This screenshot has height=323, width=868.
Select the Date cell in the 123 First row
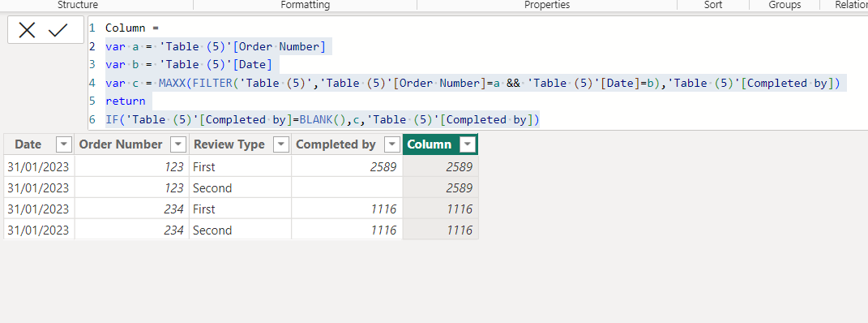tap(39, 166)
